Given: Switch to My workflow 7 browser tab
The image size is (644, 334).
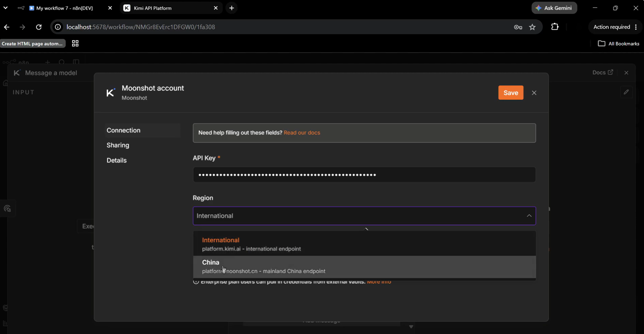Looking at the screenshot, I should [x=64, y=8].
